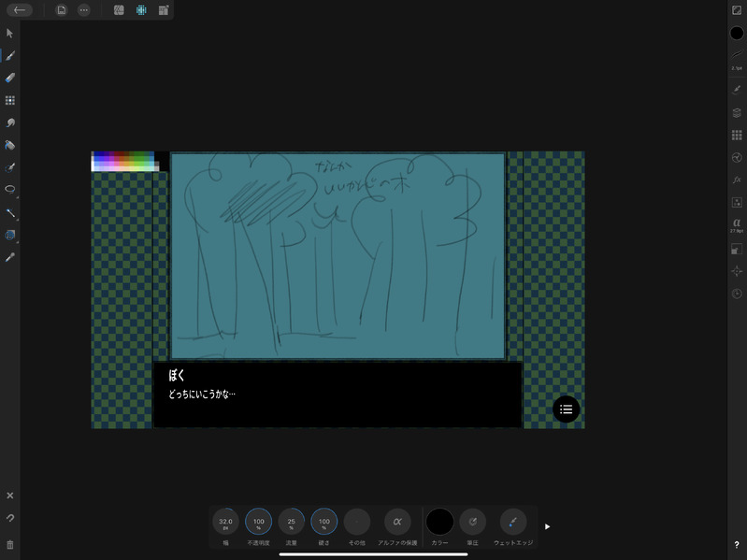
Task: Adjust the 硬さ hardness 100% control
Action: pyautogui.click(x=324, y=522)
